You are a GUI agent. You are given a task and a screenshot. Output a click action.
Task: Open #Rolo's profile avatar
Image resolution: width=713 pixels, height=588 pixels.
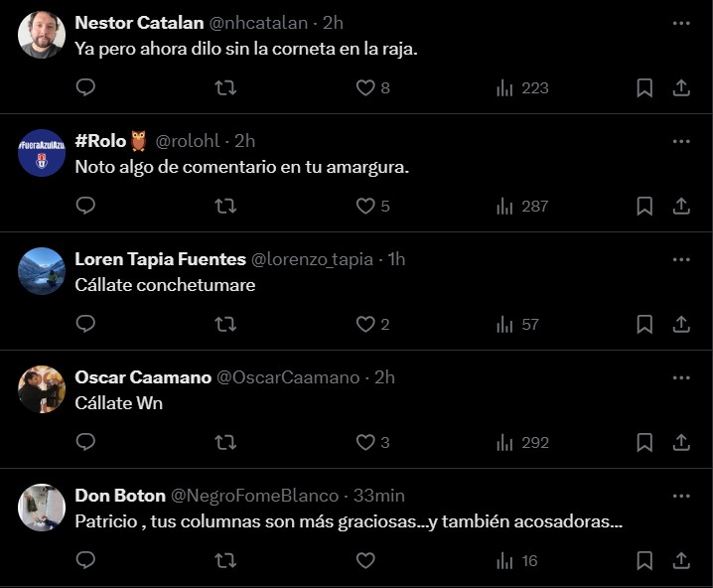[x=42, y=153]
